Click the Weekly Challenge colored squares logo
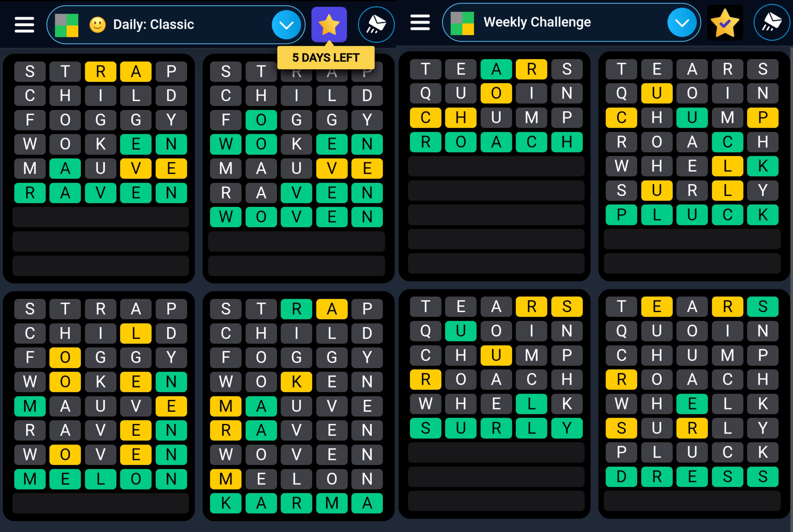Image resolution: width=793 pixels, height=532 pixels. 462,23
